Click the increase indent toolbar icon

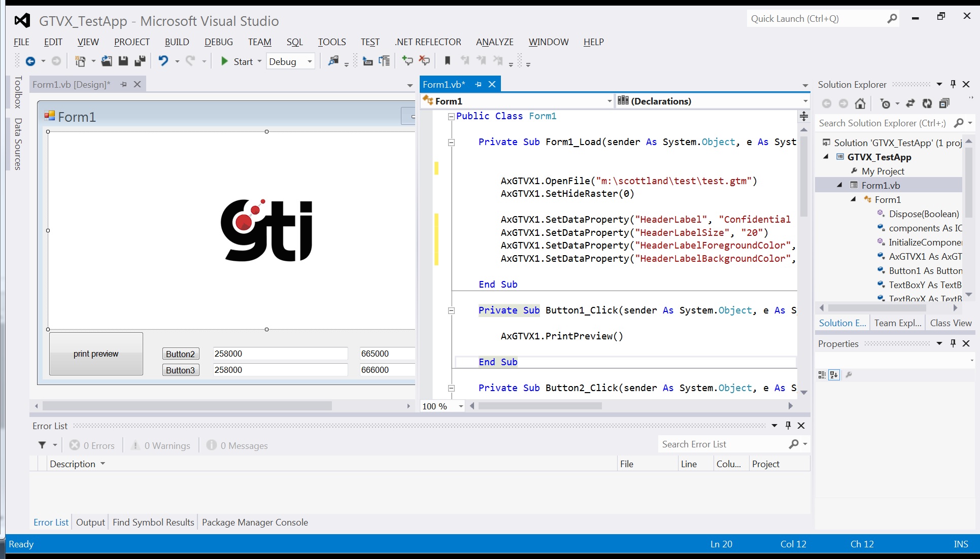pyautogui.click(x=385, y=61)
